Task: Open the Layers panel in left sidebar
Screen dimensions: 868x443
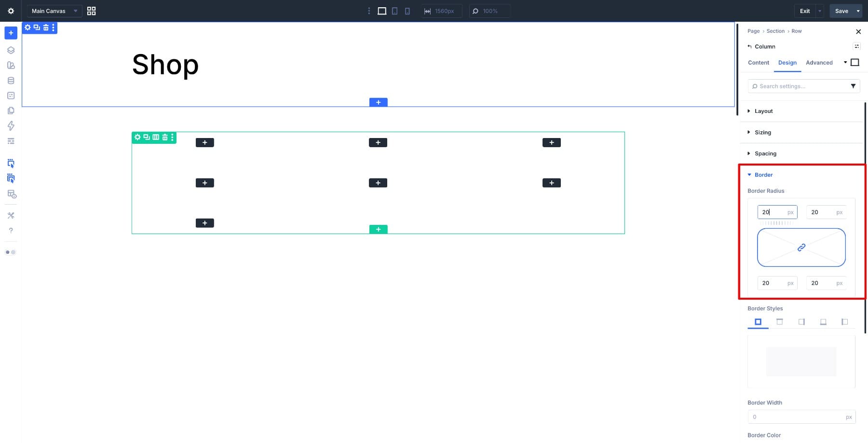Action: point(11,50)
